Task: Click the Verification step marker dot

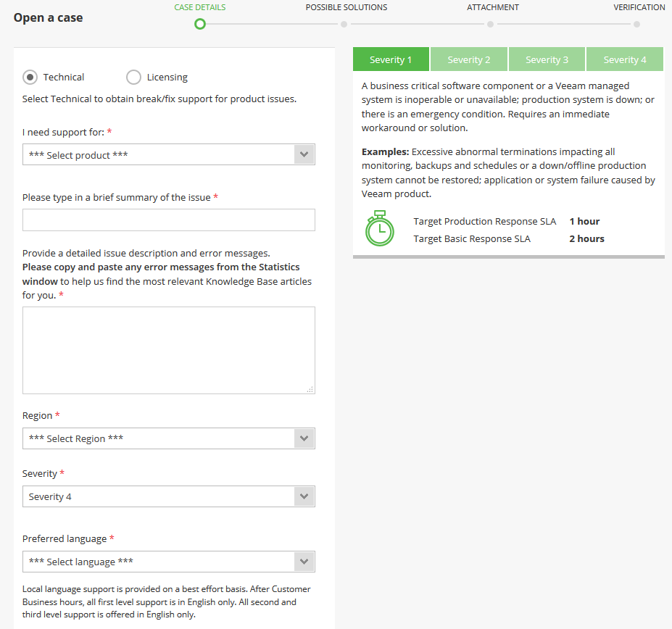Action: coord(636,24)
